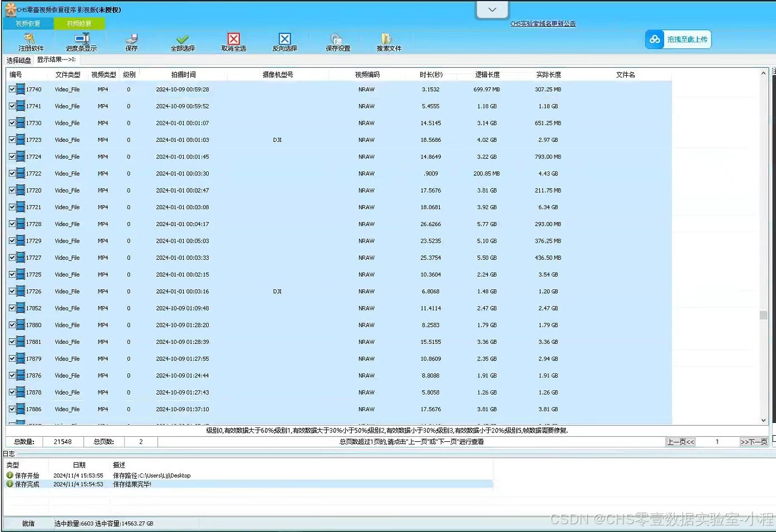Select the 6.34 GB actual length cell

(x=548, y=207)
